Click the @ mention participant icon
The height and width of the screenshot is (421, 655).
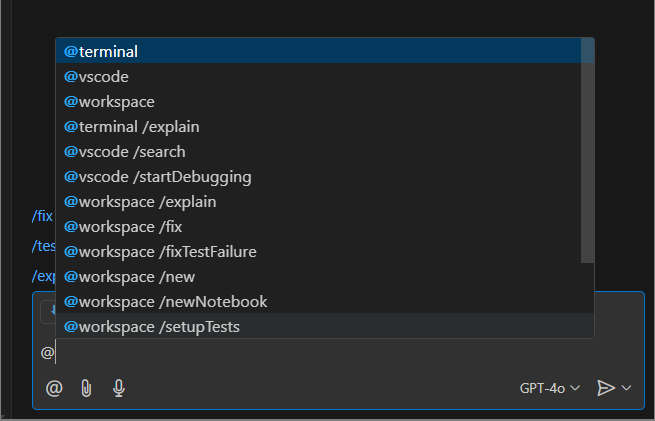(54, 388)
